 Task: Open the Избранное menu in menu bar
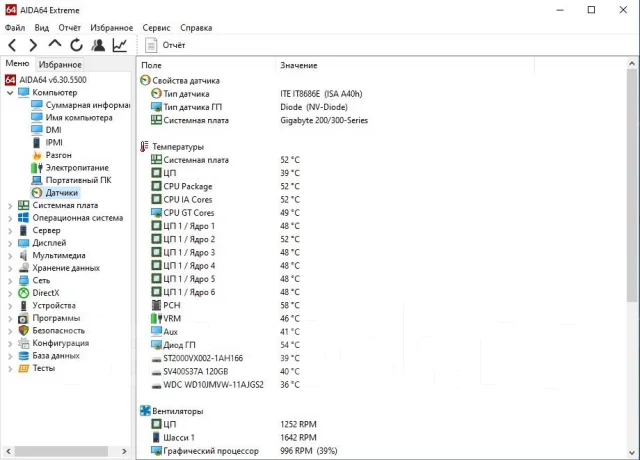pos(111,28)
